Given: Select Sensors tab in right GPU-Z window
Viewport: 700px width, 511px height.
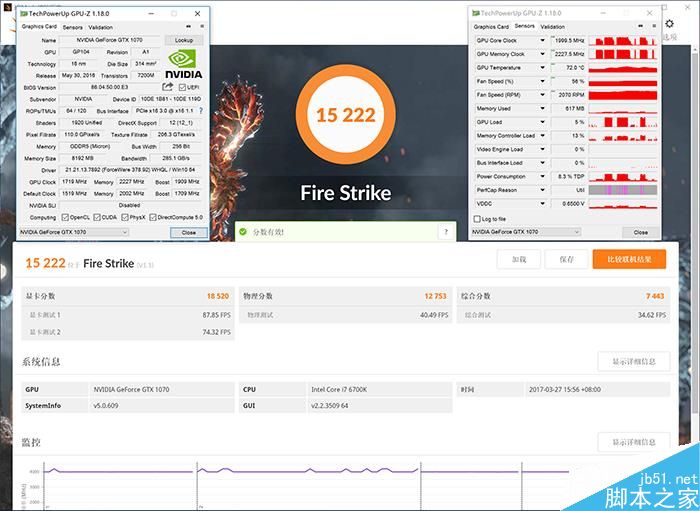Looking at the screenshot, I should click(x=525, y=26).
